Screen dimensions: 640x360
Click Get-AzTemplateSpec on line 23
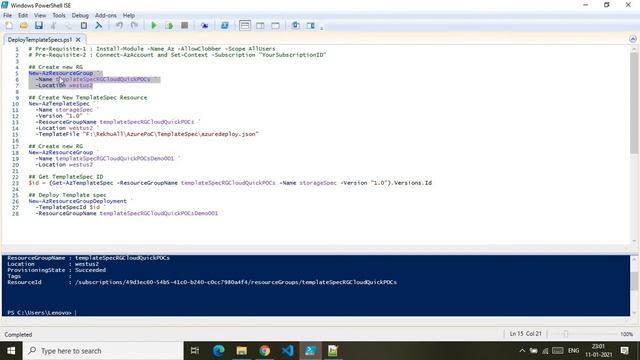pyautogui.click(x=82, y=183)
